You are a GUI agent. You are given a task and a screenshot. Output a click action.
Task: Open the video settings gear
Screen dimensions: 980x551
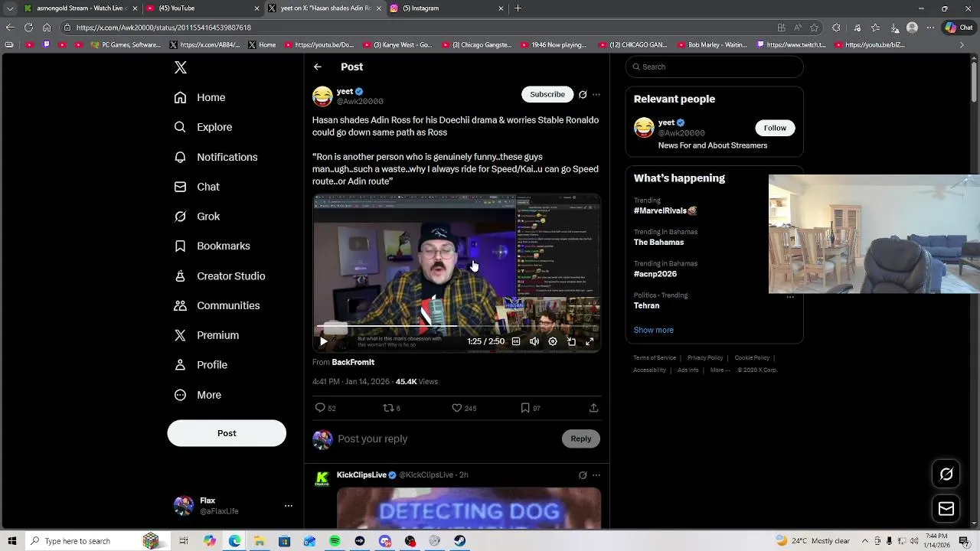pyautogui.click(x=553, y=341)
